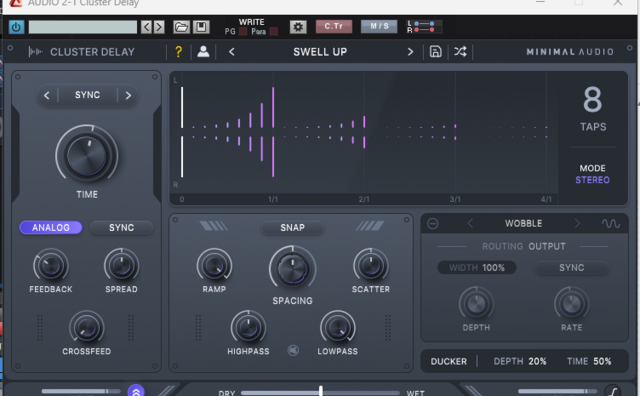640x396 pixels.
Task: Click the host preset name field
Action: [83, 27]
